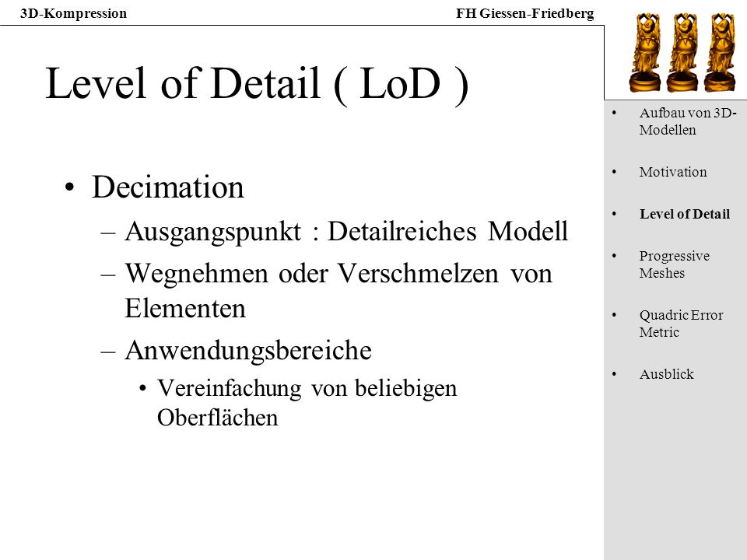Viewport: 747px width, 560px height.
Task: Jump to Progressive Meshes in the sidebar
Action: 674,264
